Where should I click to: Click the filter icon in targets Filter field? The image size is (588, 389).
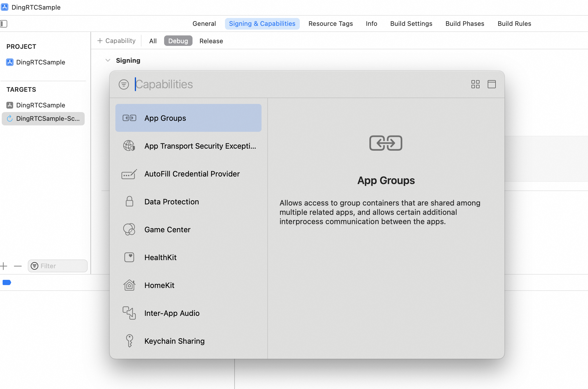(35, 266)
